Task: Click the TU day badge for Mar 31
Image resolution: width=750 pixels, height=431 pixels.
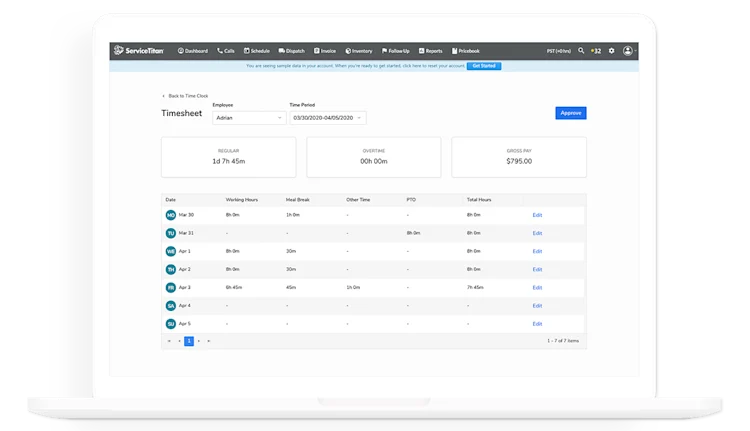Action: click(171, 233)
